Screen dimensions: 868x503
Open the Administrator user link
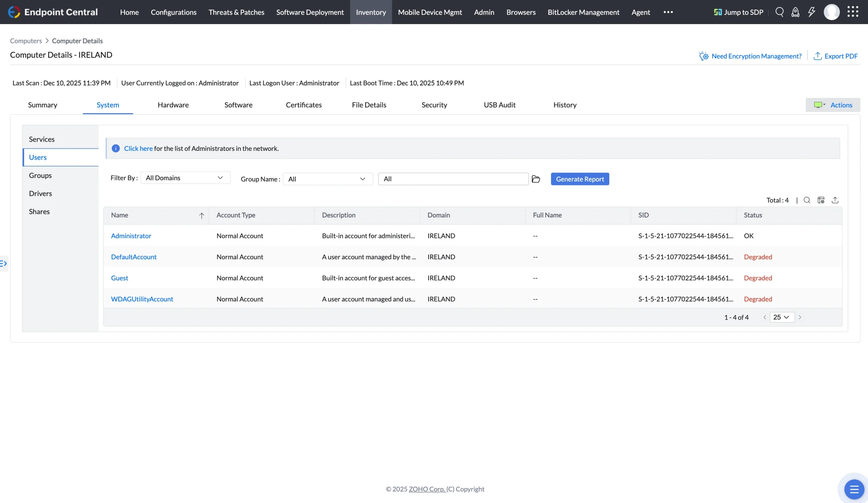point(131,236)
